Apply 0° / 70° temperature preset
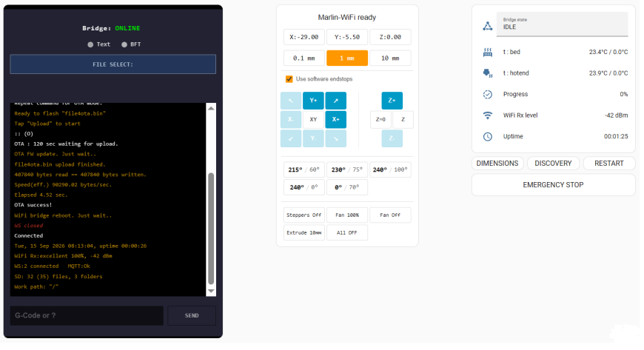Screen dimensions: 644x350 tap(347, 187)
